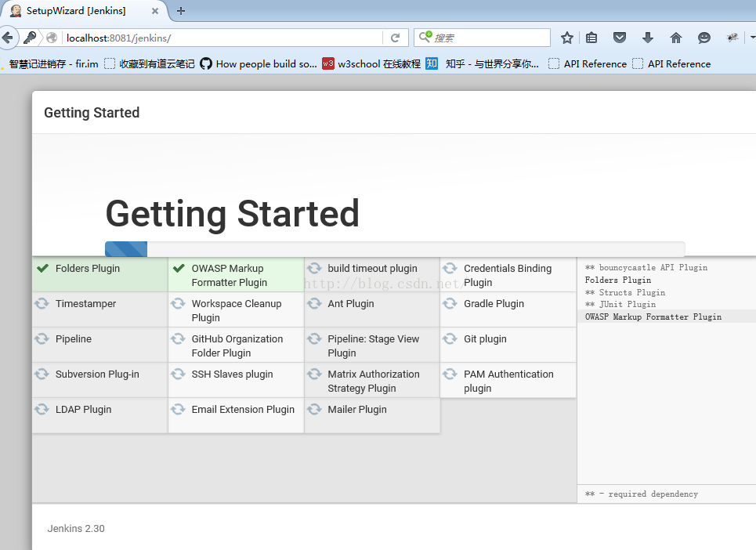Click the 'Git plugin' label
The width and height of the screenshot is (756, 550).
click(485, 339)
